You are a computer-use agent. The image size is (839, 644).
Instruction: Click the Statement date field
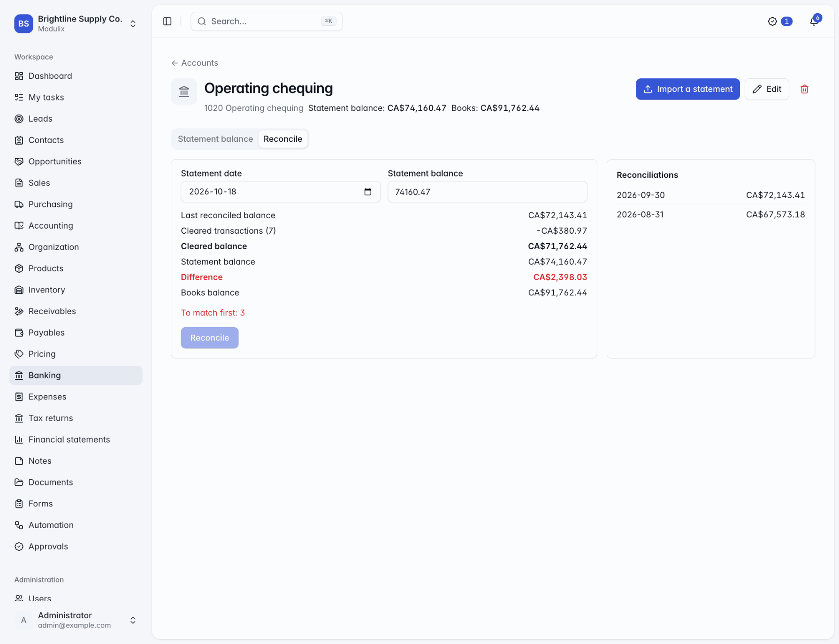281,192
